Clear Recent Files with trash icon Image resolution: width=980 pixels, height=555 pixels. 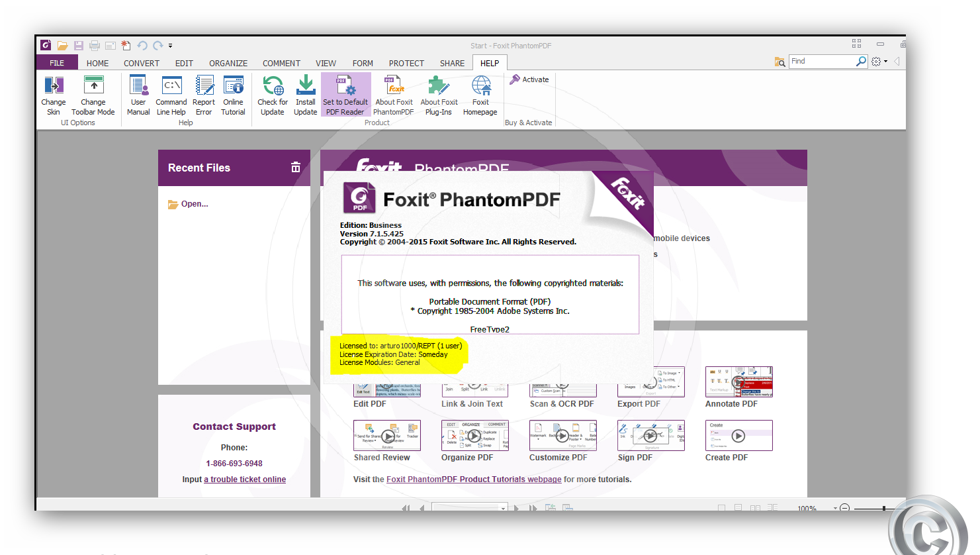[296, 168]
